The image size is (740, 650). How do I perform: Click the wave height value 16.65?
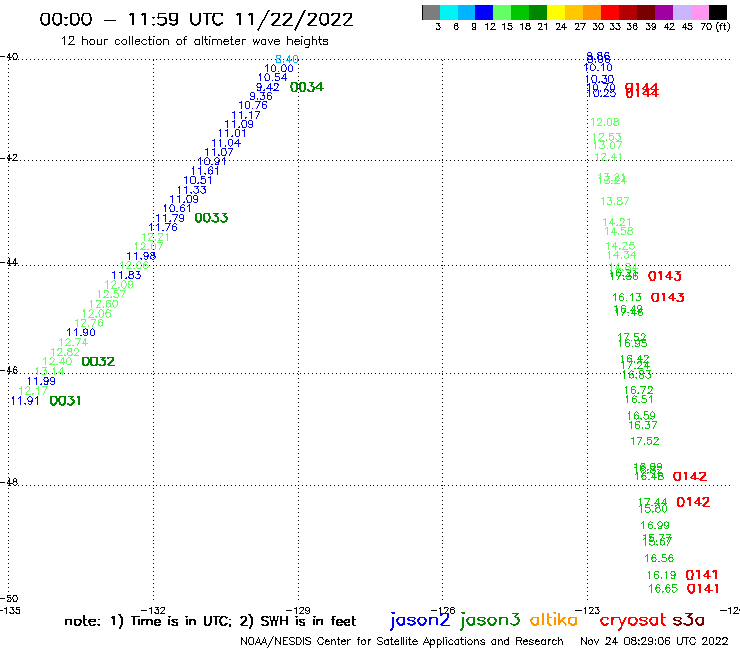click(663, 589)
